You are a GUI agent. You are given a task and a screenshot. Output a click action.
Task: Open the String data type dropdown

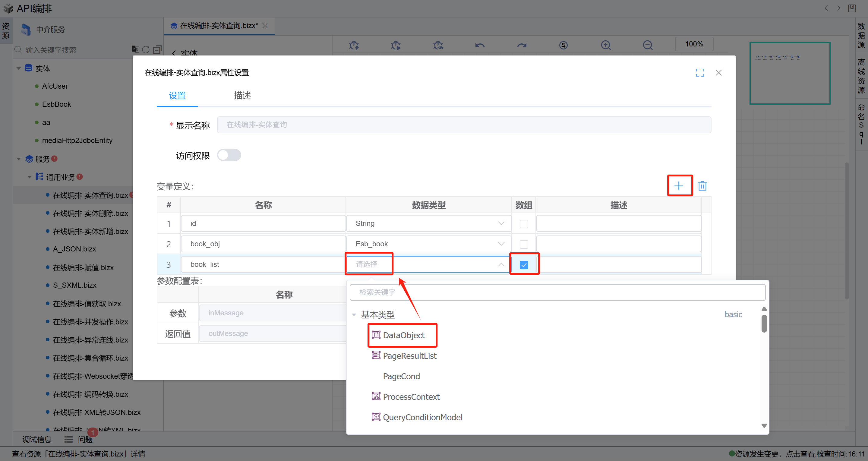pos(428,223)
